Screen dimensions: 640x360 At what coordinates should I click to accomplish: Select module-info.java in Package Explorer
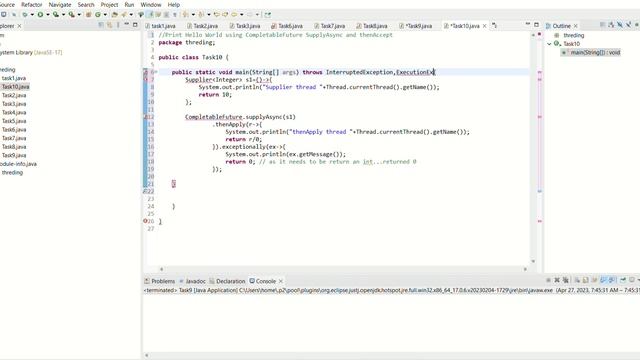coord(18,164)
